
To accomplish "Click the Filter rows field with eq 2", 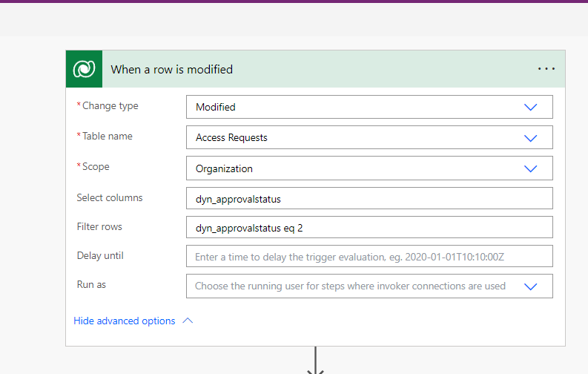I will (369, 228).
